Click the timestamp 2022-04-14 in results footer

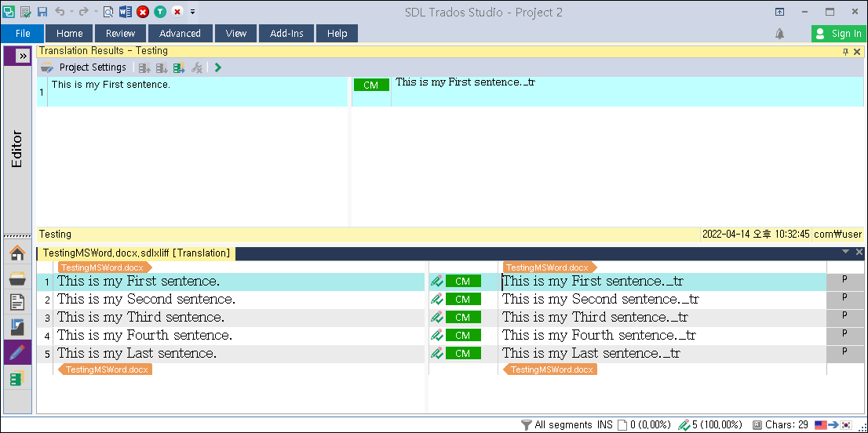[x=757, y=235]
